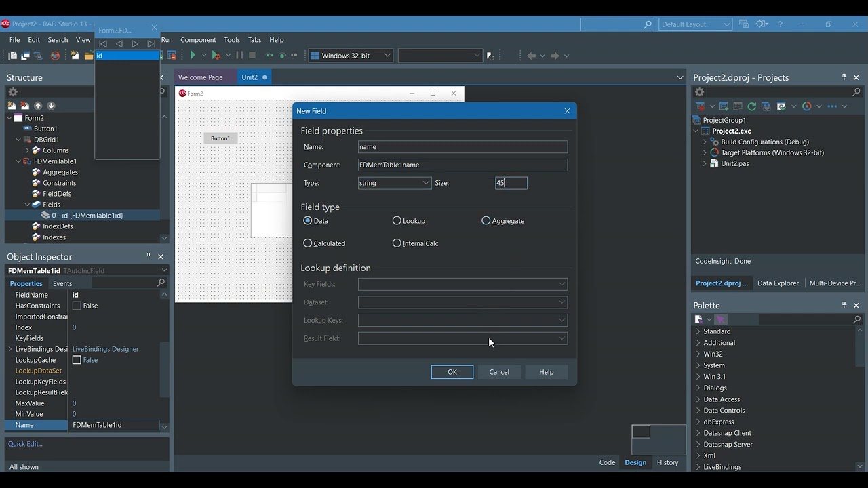Click the Size field showing 45
Screen dimensions: 868x488
pos(511,183)
